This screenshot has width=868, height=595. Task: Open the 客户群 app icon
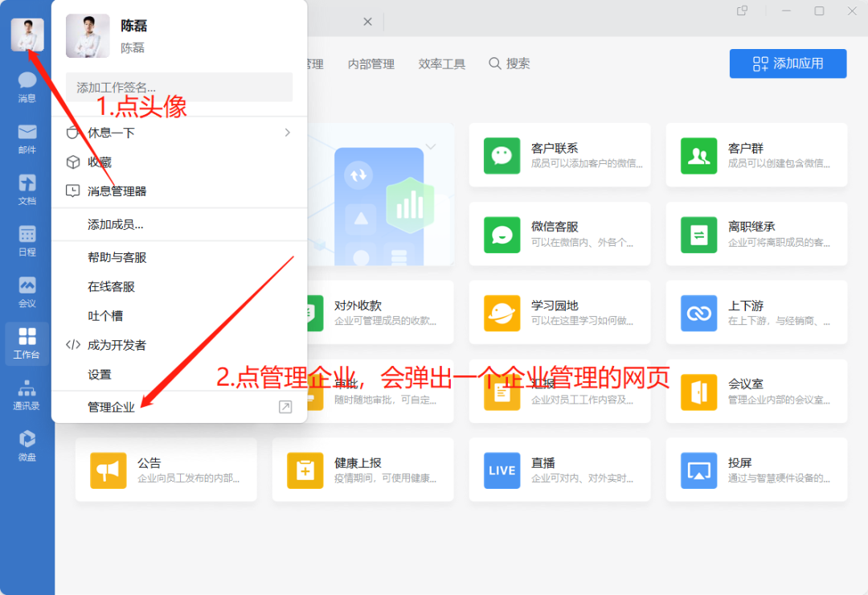(698, 156)
